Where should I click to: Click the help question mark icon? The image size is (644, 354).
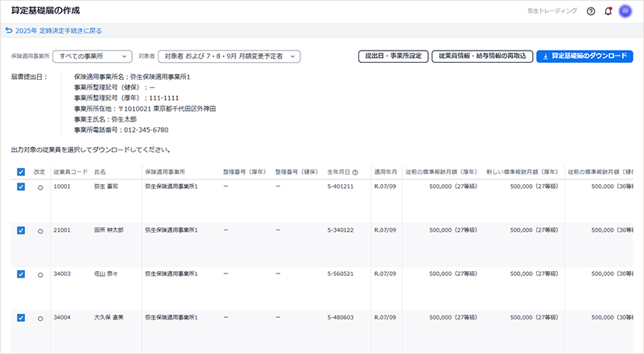click(591, 12)
